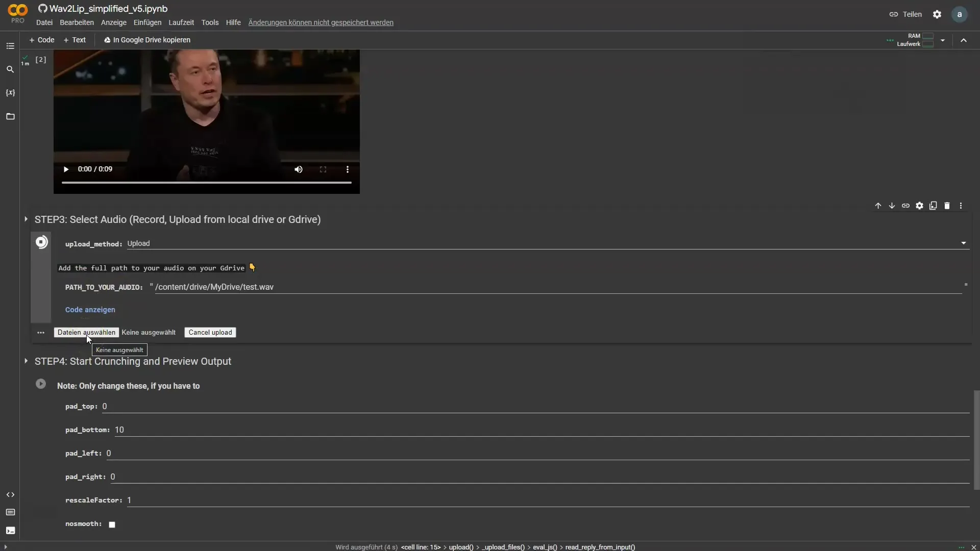980x551 pixels.
Task: Mirror cell in tab icon
Action: [933, 206]
